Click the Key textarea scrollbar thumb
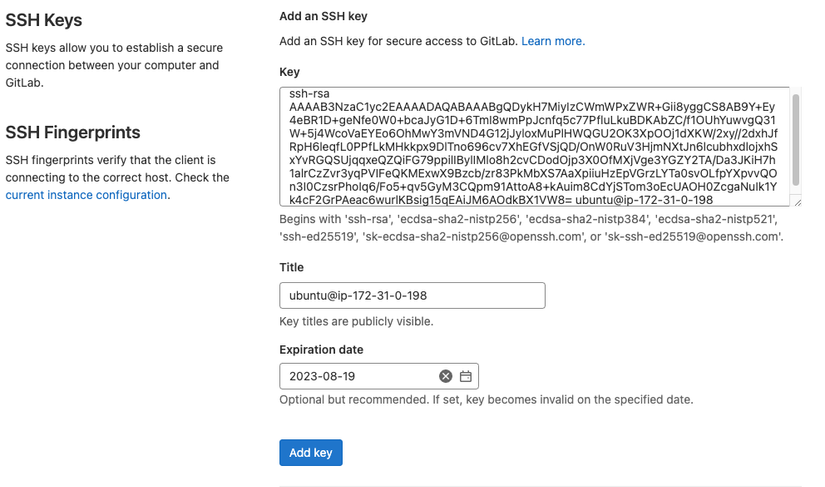 [796, 140]
